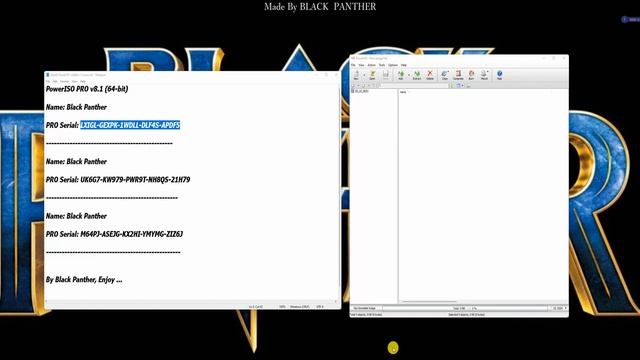Click the Compress icon in PowerISO

pyautogui.click(x=458, y=75)
